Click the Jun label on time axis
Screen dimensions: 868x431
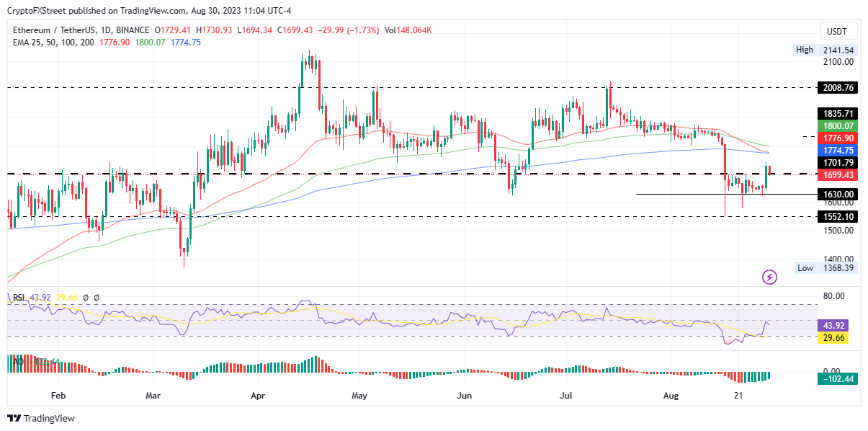465,396
